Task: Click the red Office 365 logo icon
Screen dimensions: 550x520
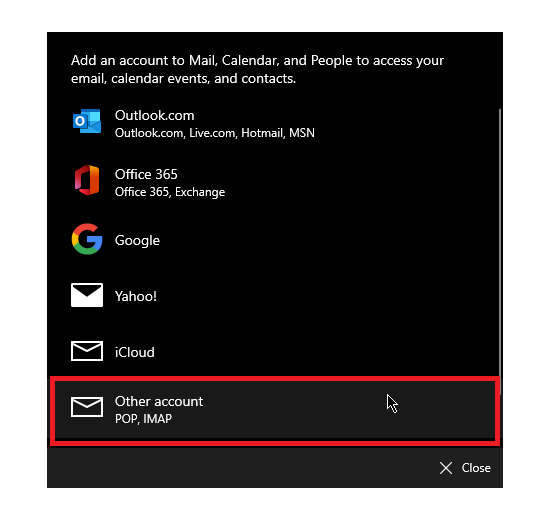Action: [x=87, y=180]
